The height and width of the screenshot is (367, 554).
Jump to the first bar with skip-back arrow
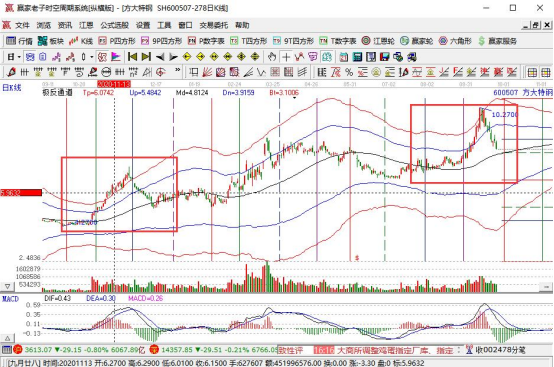(132, 57)
